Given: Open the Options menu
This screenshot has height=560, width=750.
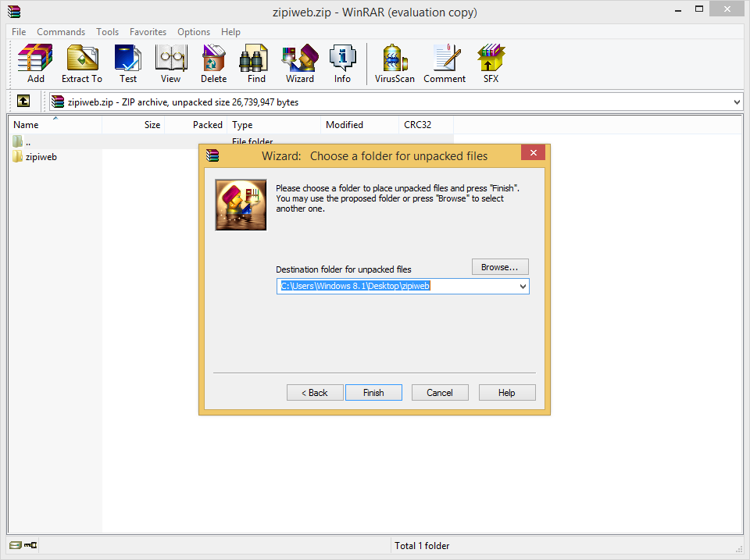Looking at the screenshot, I should pyautogui.click(x=194, y=31).
